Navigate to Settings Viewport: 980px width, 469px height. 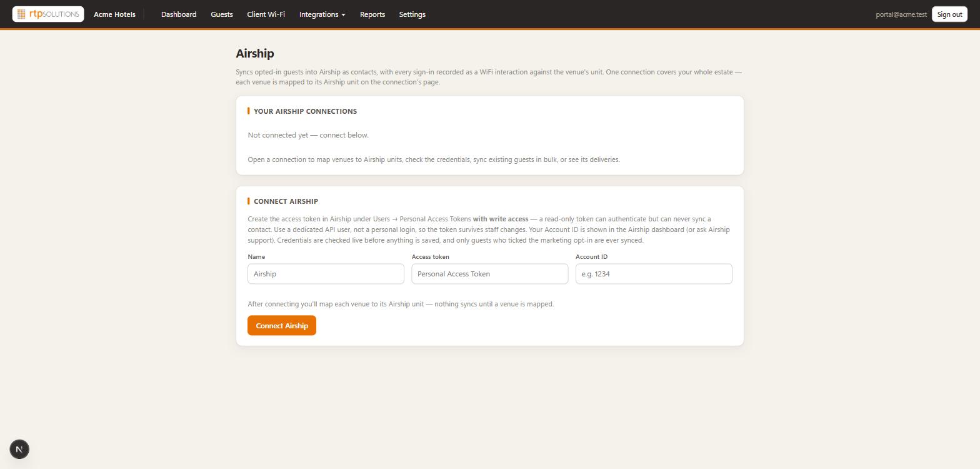coord(412,14)
